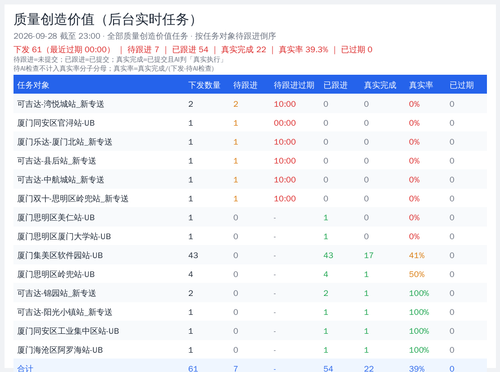
Task: Click the 任务对象 column header
Action: [x=33, y=85]
